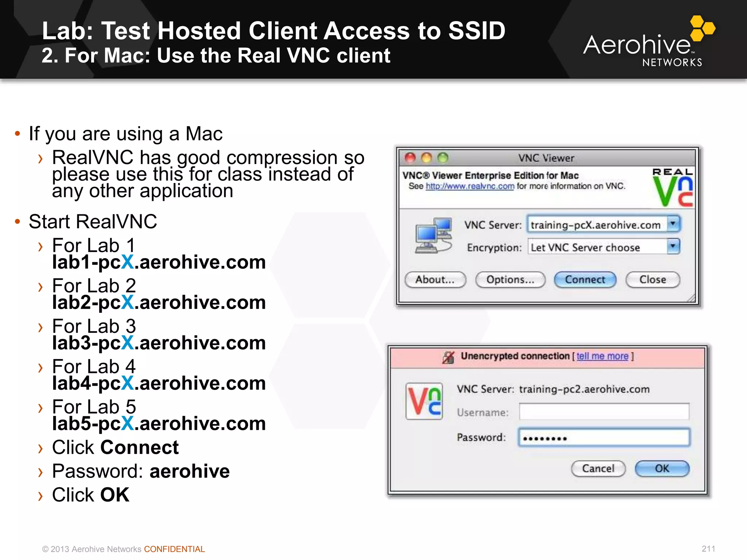The height and width of the screenshot is (560, 747).
Task: Click the Close button in VNC Viewer
Action: [x=653, y=280]
